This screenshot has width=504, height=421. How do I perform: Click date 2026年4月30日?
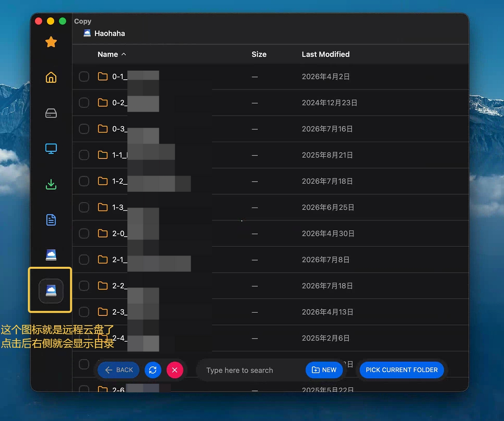328,233
